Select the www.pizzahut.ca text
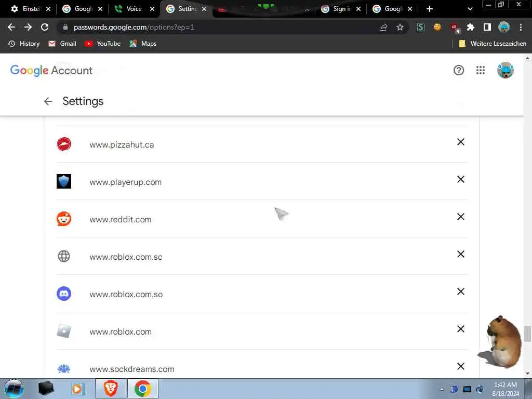Image resolution: width=532 pixels, height=399 pixels. tap(122, 144)
